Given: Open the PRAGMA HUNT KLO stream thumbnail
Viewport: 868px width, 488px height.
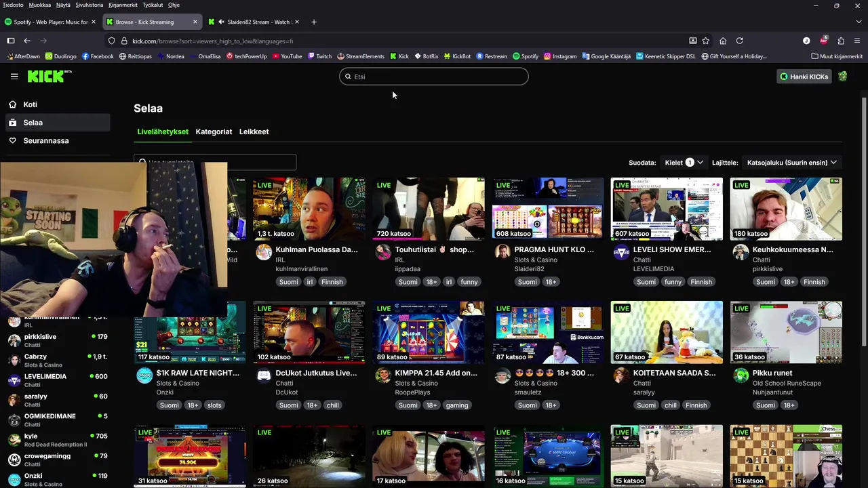Looking at the screenshot, I should click(x=548, y=209).
